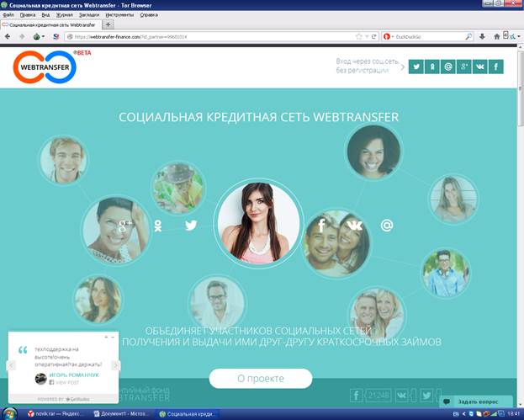Open the Справка menu
Image resolution: width=524 pixels, height=420 pixels.
tap(149, 15)
